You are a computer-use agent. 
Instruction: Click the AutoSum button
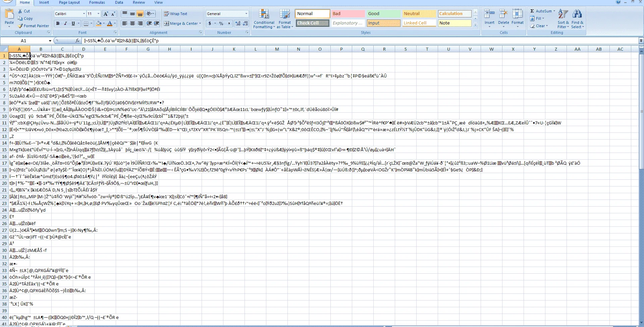pos(543,11)
